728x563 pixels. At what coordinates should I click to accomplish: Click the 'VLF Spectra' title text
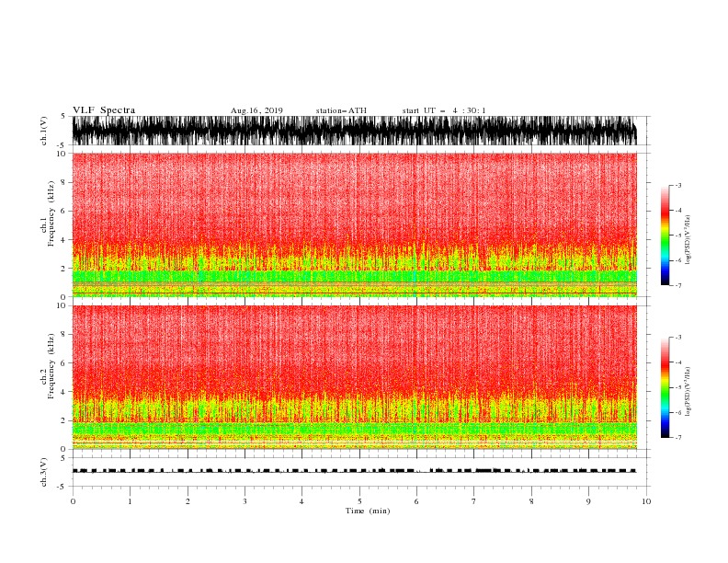coord(104,110)
